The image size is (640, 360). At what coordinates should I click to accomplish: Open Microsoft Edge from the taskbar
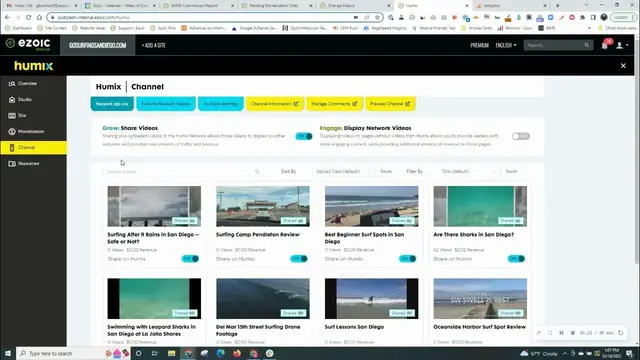[220, 353]
